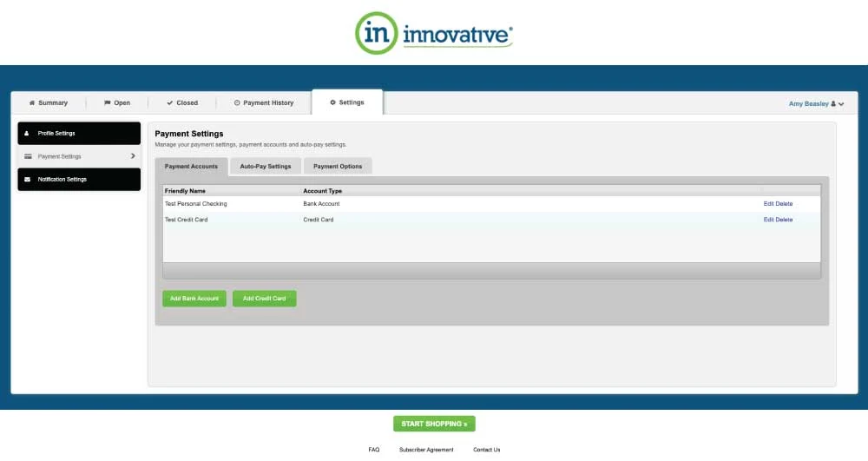The image size is (868, 461).
Task: Click the clock icon on Payment History
Action: point(237,103)
